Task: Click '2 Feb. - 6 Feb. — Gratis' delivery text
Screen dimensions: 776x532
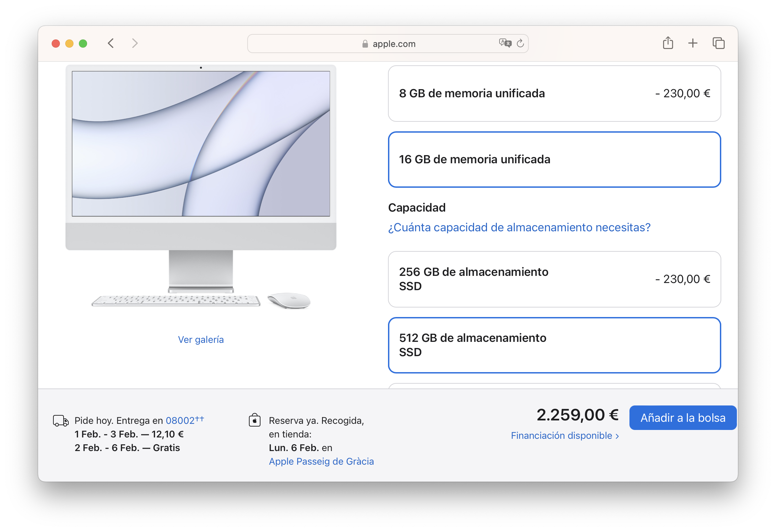Action: (127, 448)
